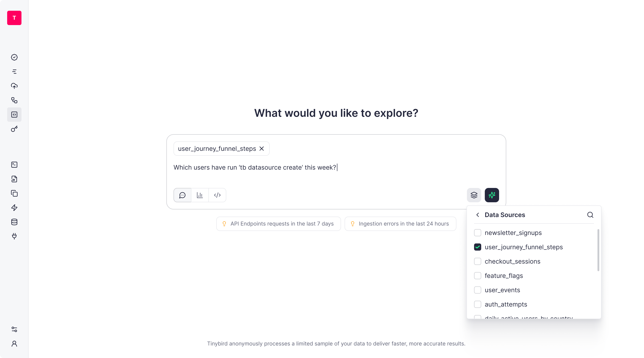Check the newsletter_signups data source
The height and width of the screenshot is (358, 644).
(x=477, y=233)
